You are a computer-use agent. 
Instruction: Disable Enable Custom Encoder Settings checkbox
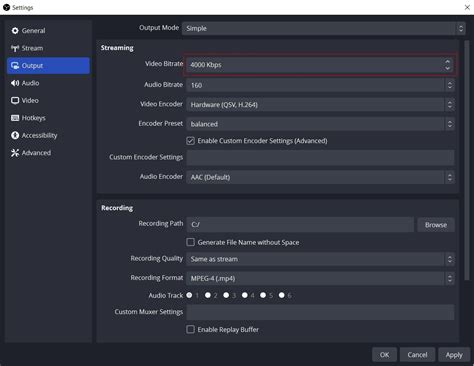pyautogui.click(x=190, y=141)
